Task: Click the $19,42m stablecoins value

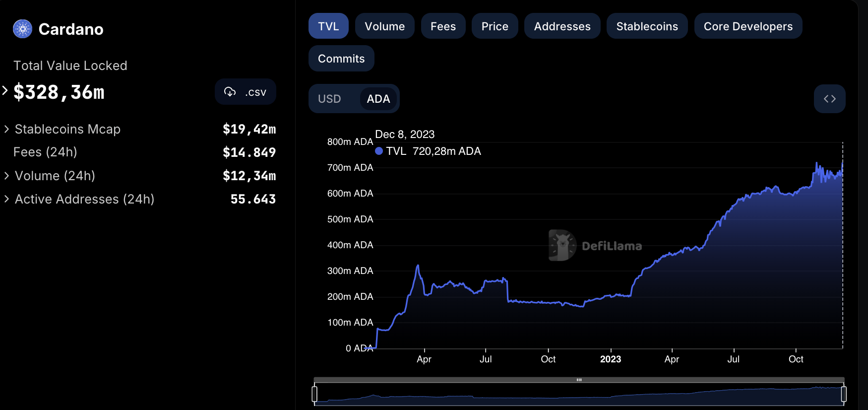Action: (249, 129)
